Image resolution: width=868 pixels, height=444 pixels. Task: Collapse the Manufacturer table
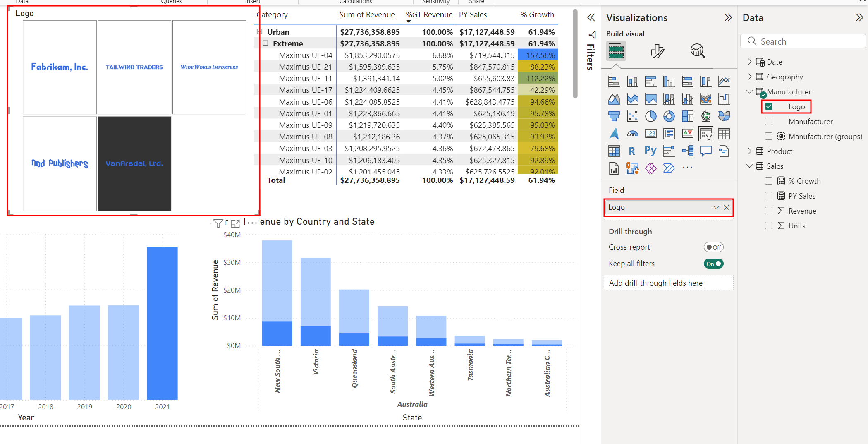coord(750,92)
